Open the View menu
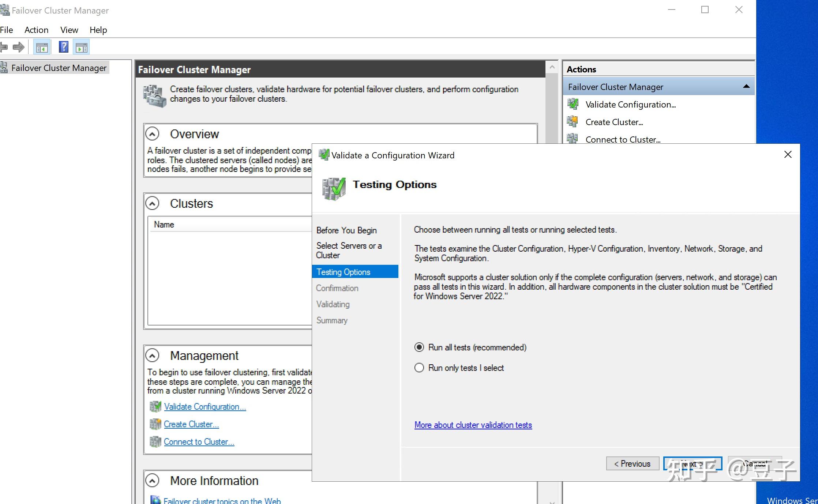Image resolution: width=818 pixels, height=504 pixels. 69,30
